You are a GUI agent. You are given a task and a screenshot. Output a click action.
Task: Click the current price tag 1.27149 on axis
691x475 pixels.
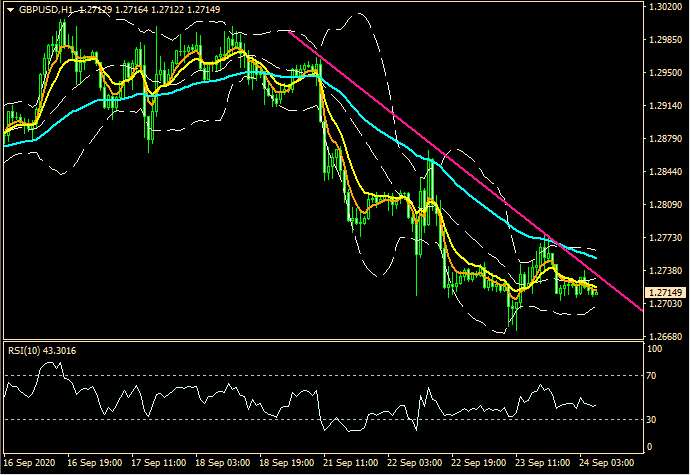coord(664,291)
